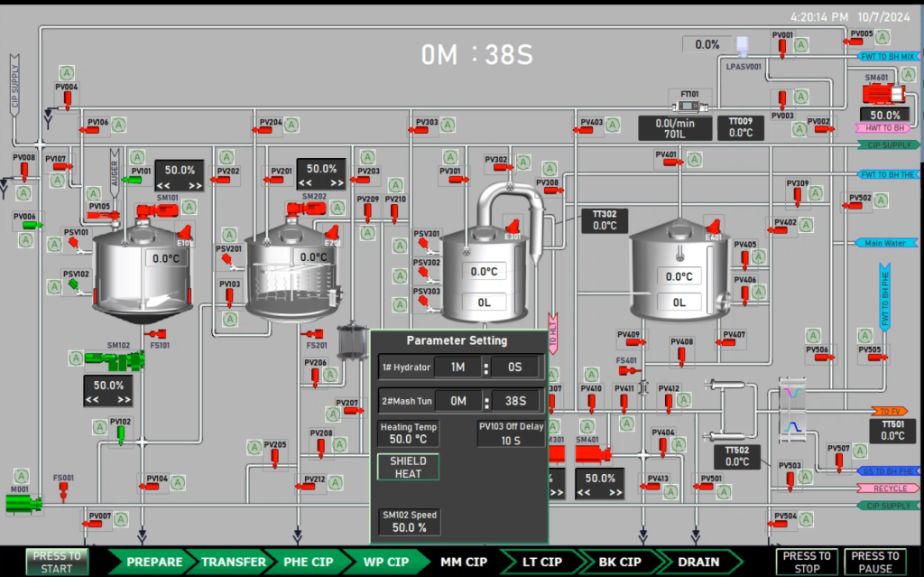Click the PV309 valve icon
This screenshot has height=577, width=924.
coord(797,197)
